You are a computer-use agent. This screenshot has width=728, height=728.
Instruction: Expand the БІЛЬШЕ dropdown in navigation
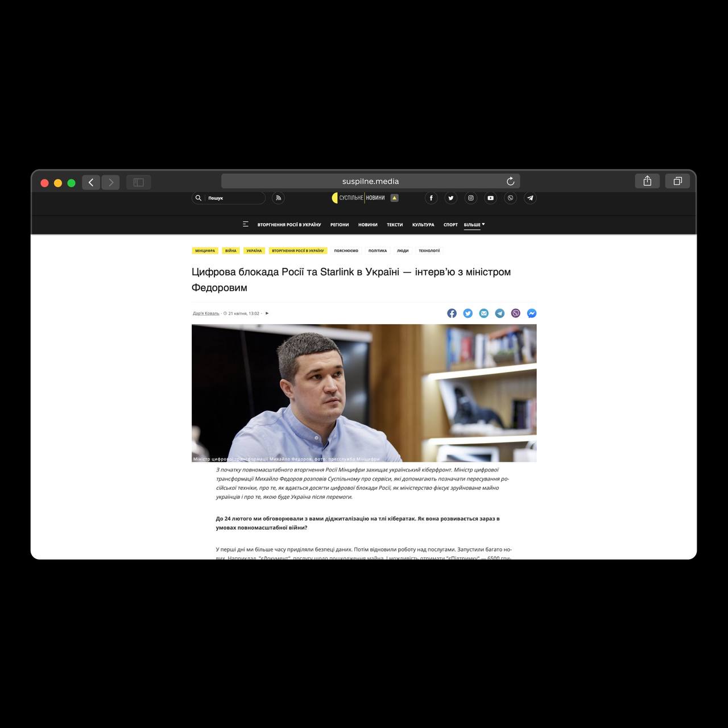(x=474, y=225)
